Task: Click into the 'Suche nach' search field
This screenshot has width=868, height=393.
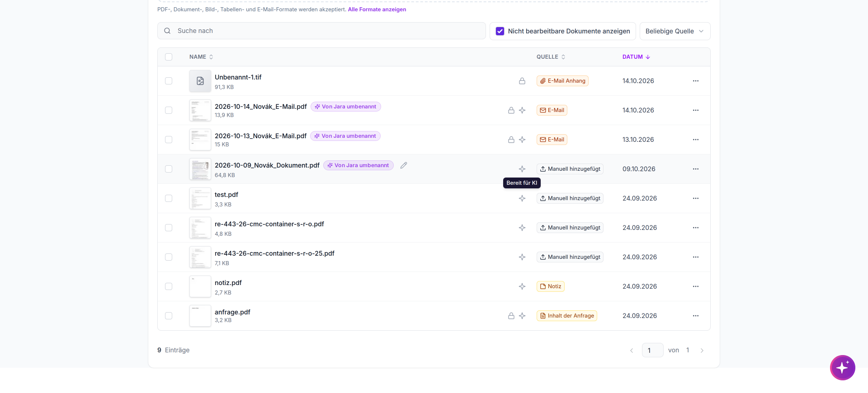Action: pos(321,31)
